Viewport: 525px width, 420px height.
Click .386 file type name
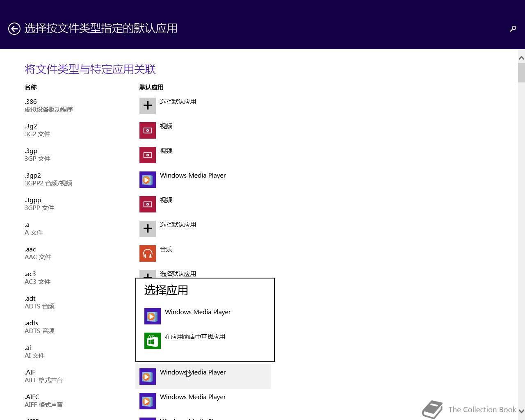click(31, 101)
